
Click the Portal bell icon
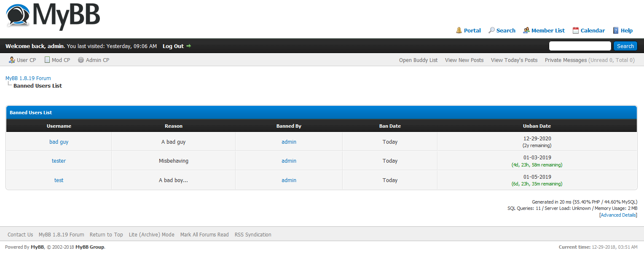(459, 30)
